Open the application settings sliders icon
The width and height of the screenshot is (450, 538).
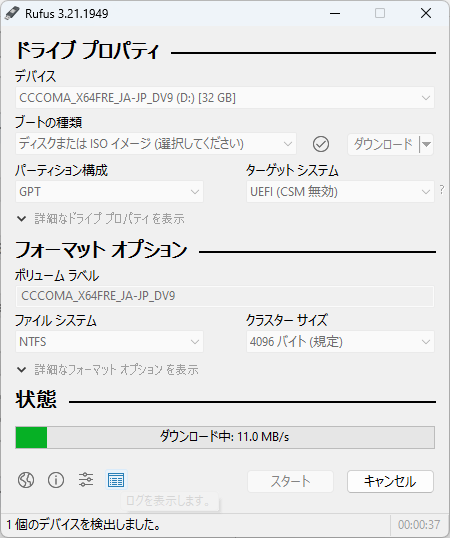click(86, 480)
